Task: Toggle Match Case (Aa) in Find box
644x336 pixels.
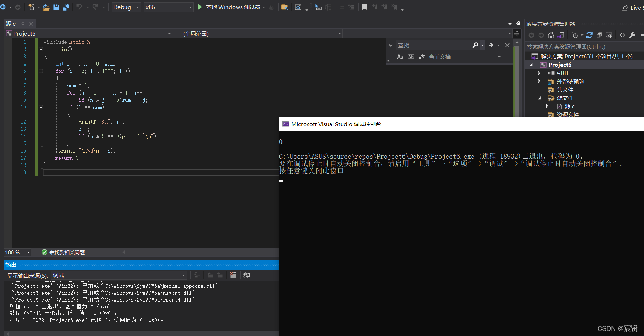Action: pyautogui.click(x=400, y=57)
